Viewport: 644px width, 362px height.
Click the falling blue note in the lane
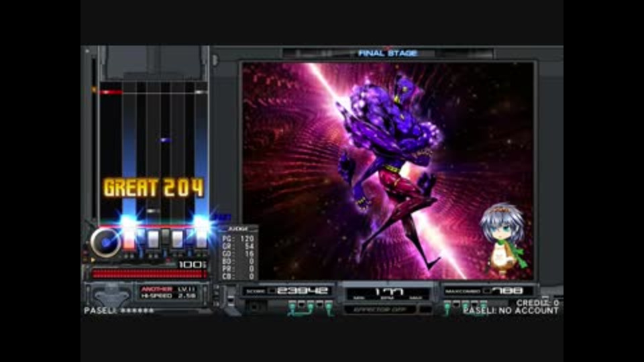165,140
